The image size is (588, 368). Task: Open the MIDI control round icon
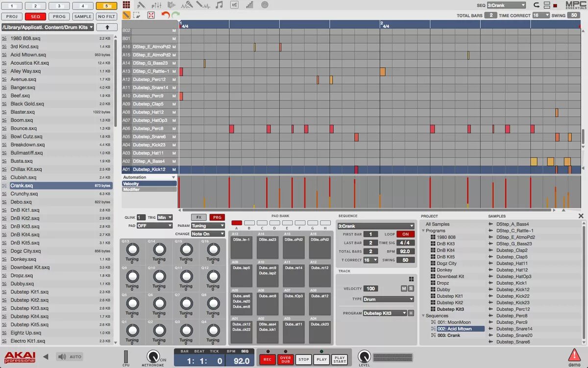(265, 5)
